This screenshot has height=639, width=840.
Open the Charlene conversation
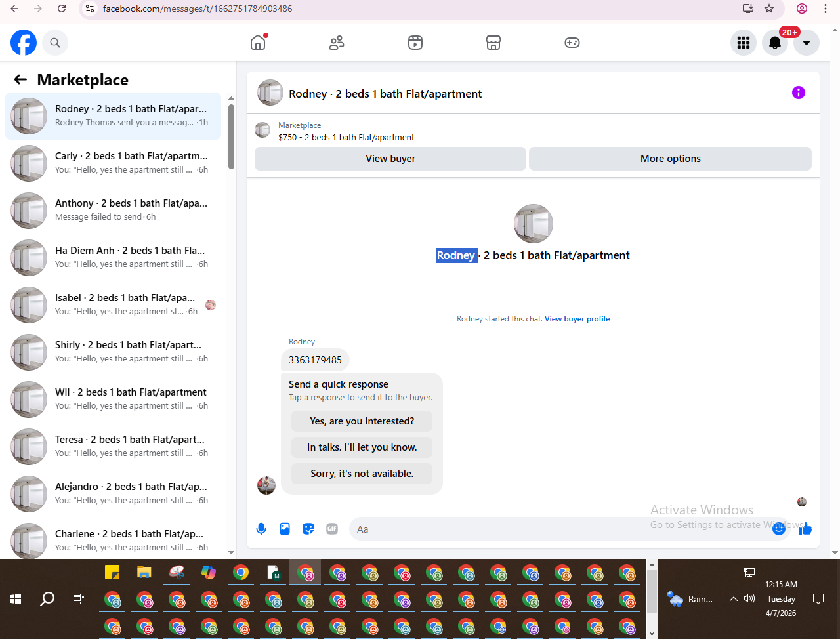pyautogui.click(x=113, y=539)
